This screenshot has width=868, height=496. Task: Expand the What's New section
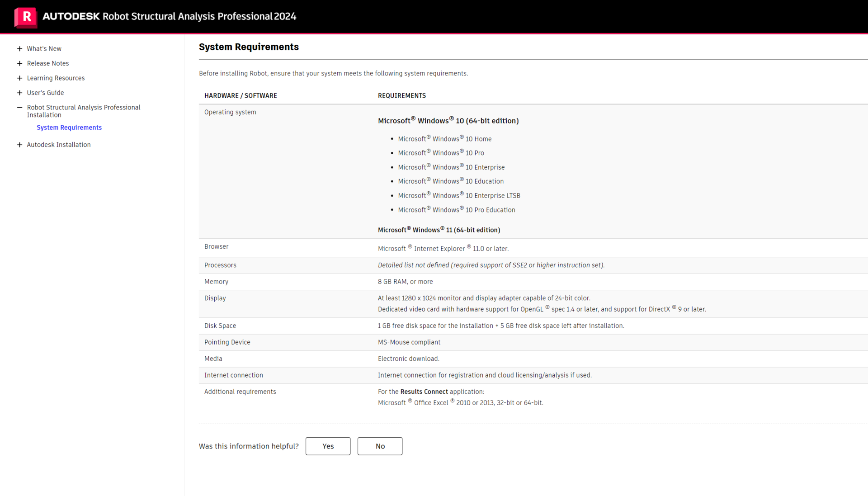(19, 49)
